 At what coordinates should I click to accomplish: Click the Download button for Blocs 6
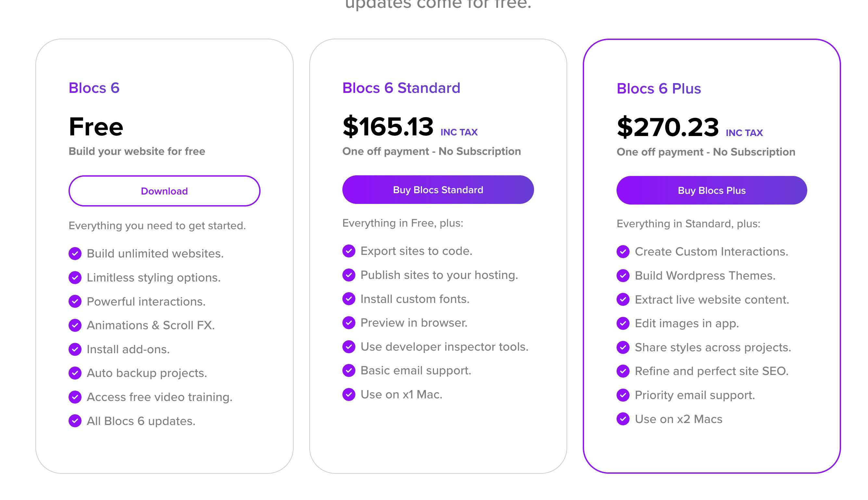pos(164,191)
